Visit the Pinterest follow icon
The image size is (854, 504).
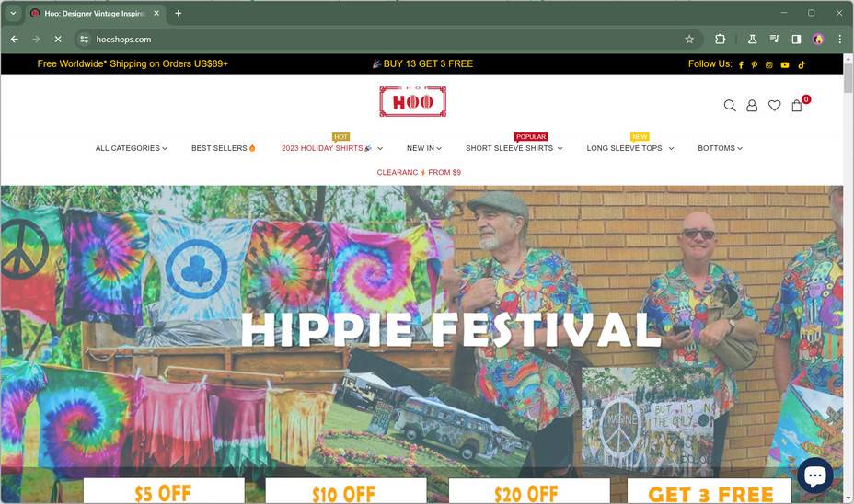tap(755, 64)
